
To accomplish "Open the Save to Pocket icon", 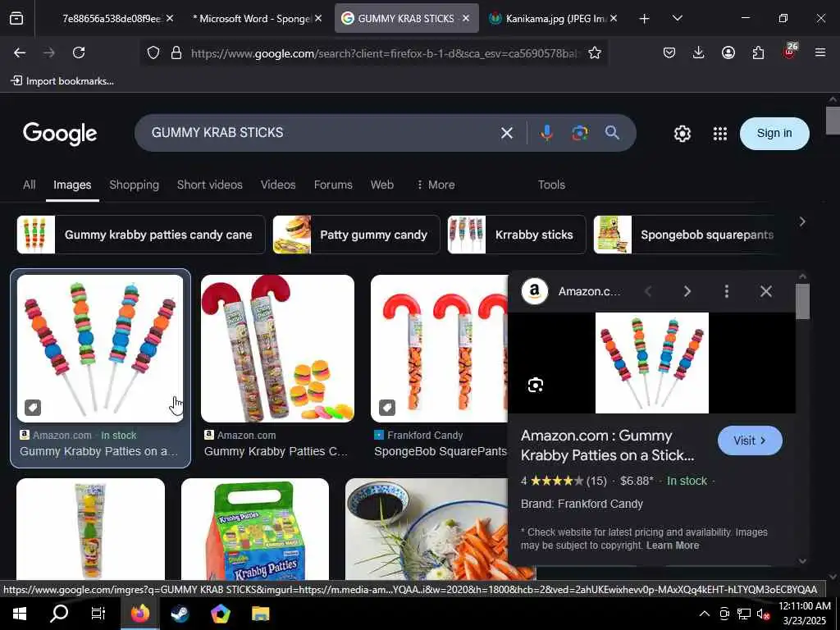I will (x=669, y=52).
